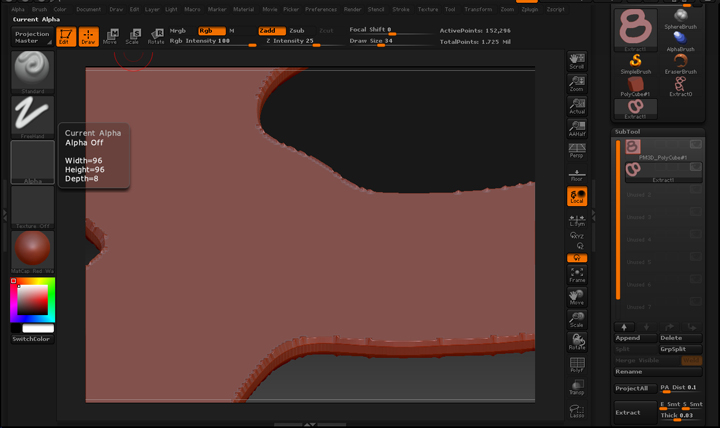Toggle the Rgb paint mode
Viewport: 720px width, 428px height.
pos(212,31)
